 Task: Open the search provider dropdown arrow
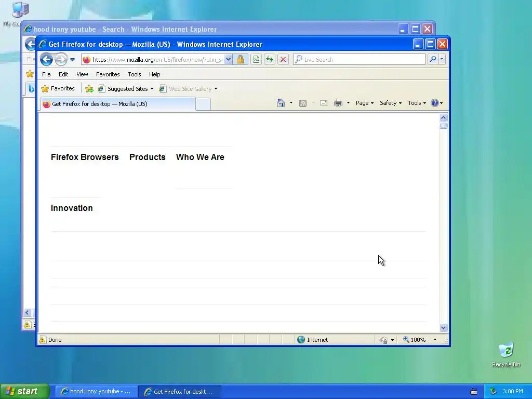pyautogui.click(x=442, y=59)
